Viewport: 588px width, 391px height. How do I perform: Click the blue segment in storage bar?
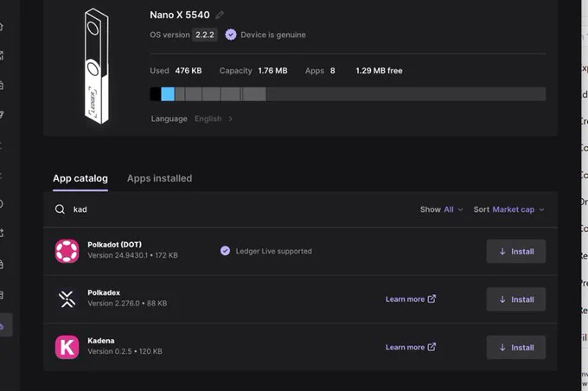tap(168, 94)
